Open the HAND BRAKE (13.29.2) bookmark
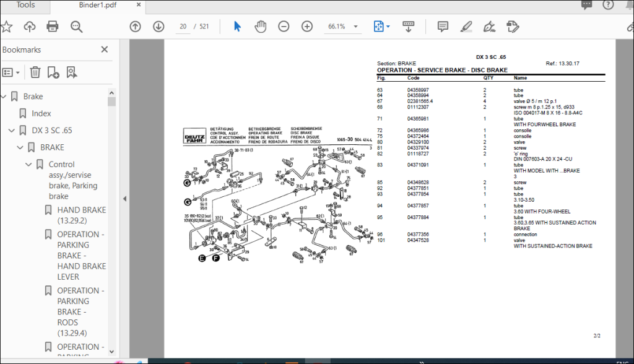This screenshot has height=364, width=634. coord(81,215)
